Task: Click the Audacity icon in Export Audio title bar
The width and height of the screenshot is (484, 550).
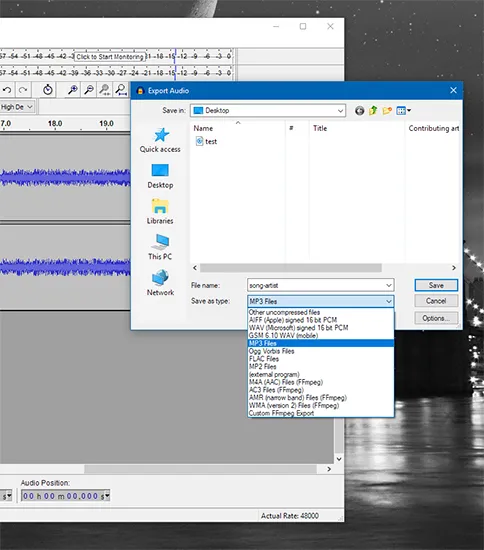Action: (140, 91)
